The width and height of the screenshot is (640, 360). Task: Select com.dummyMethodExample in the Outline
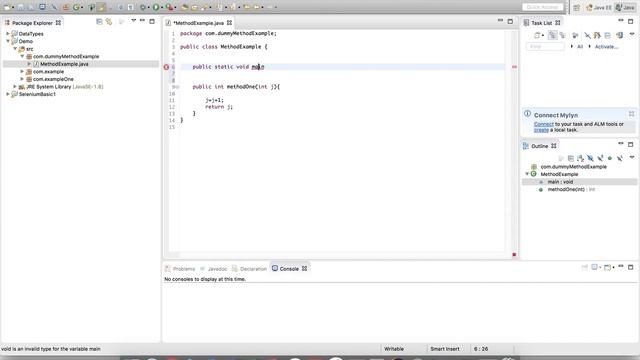pos(573,167)
